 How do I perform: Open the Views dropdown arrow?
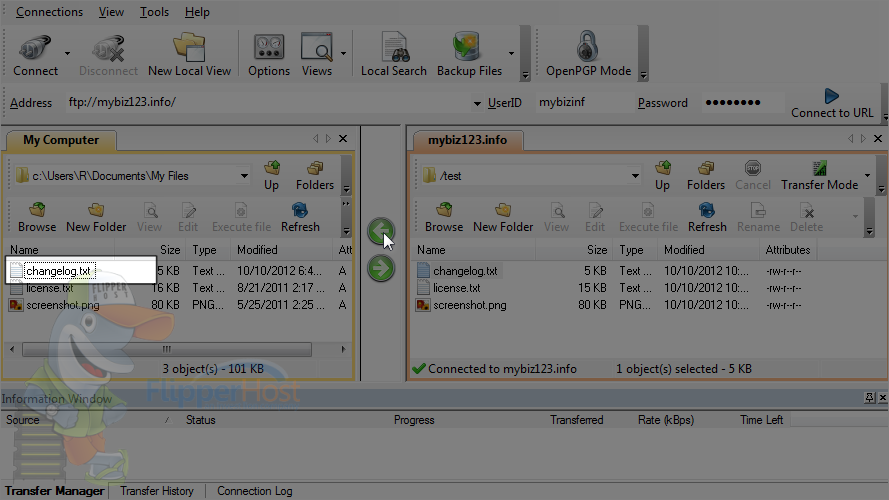pos(343,53)
